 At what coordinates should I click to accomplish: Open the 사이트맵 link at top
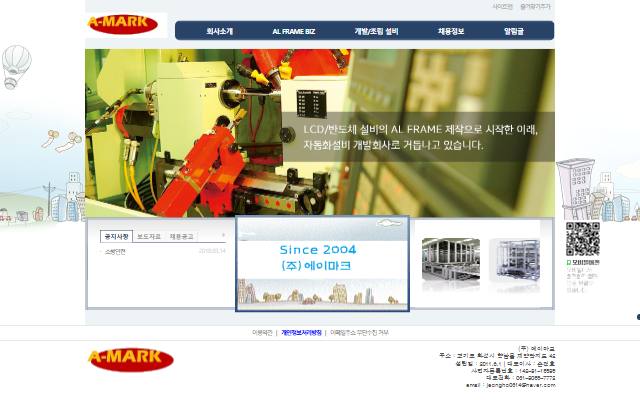click(502, 7)
